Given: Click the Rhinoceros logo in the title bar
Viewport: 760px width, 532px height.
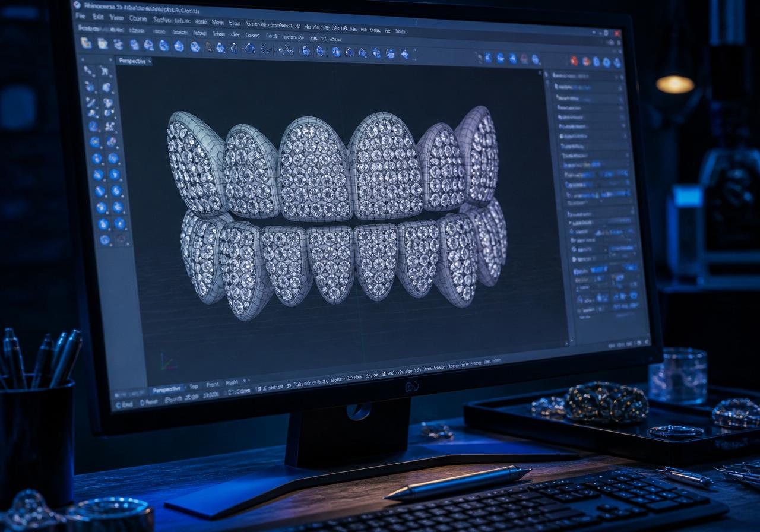Looking at the screenshot, I should (x=77, y=5).
